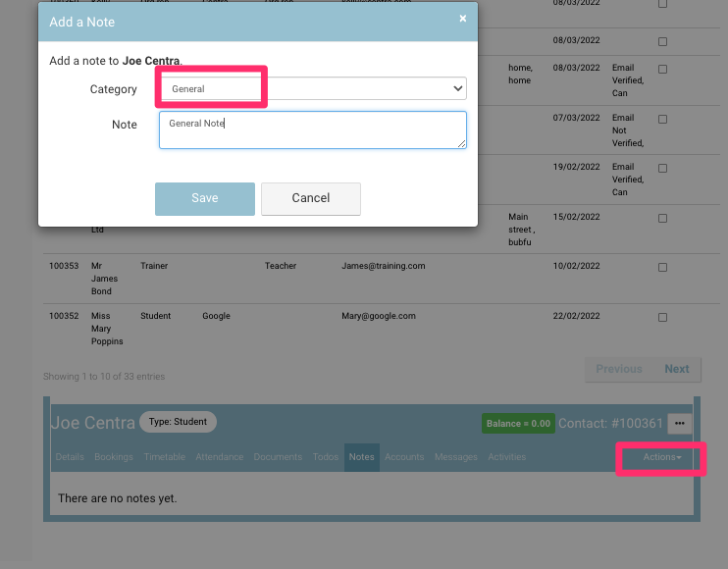The width and height of the screenshot is (728, 569).
Task: Expand the Actions dropdown
Action: tap(662, 457)
